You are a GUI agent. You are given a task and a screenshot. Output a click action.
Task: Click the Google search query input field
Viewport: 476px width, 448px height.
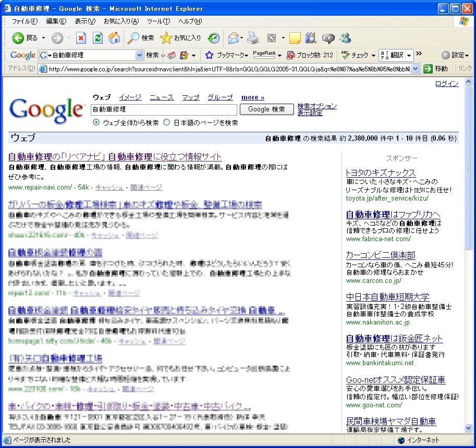164,109
